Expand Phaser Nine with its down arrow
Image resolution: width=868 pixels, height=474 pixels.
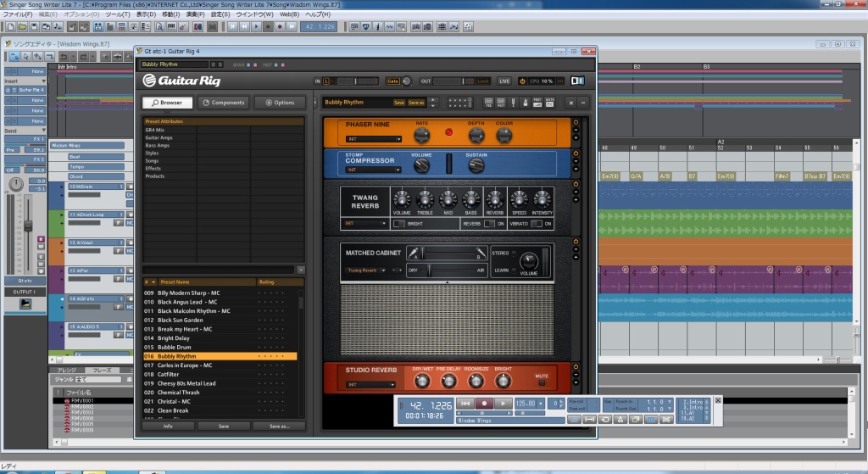(576, 138)
